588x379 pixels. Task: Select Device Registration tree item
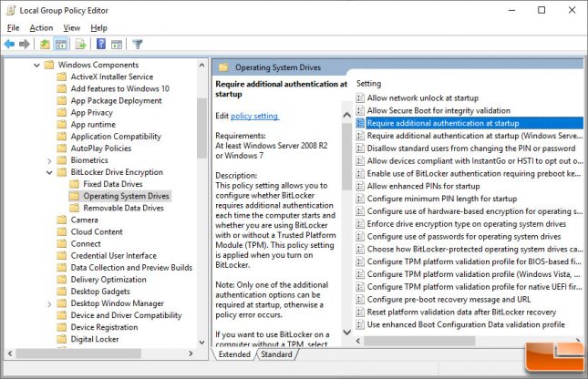[104, 327]
